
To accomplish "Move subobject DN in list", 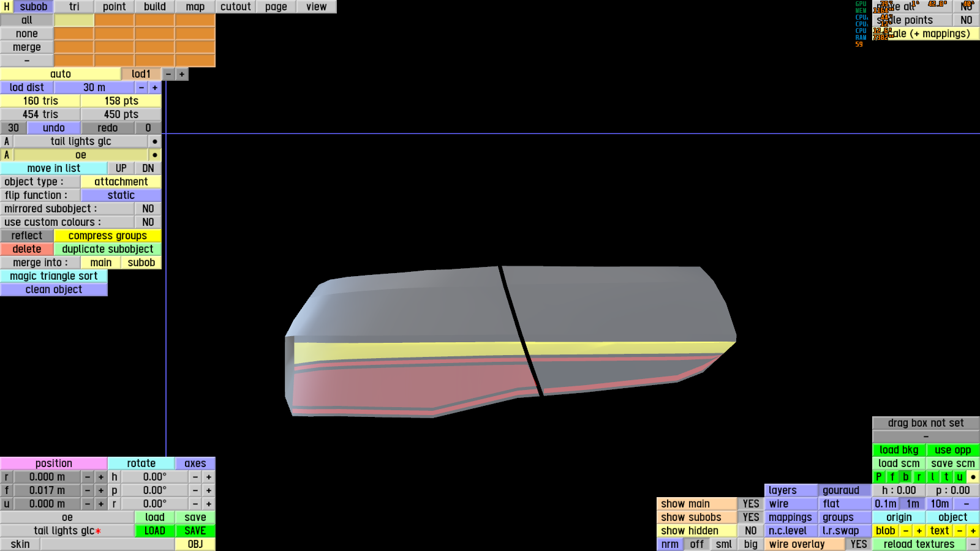I will 148,168.
